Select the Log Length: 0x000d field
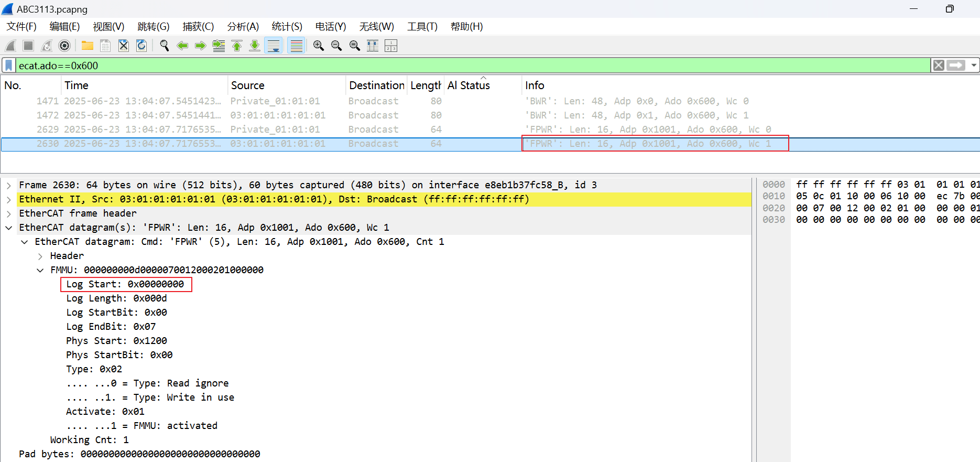 116,298
